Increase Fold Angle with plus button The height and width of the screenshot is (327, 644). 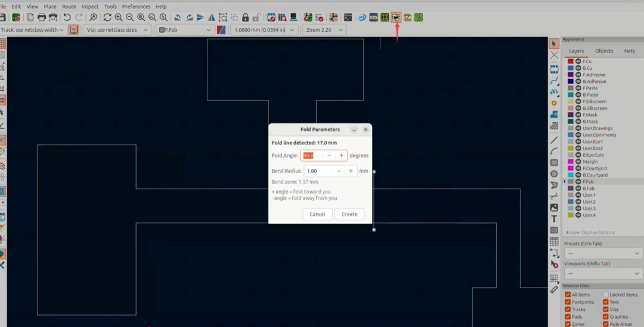[341, 156]
